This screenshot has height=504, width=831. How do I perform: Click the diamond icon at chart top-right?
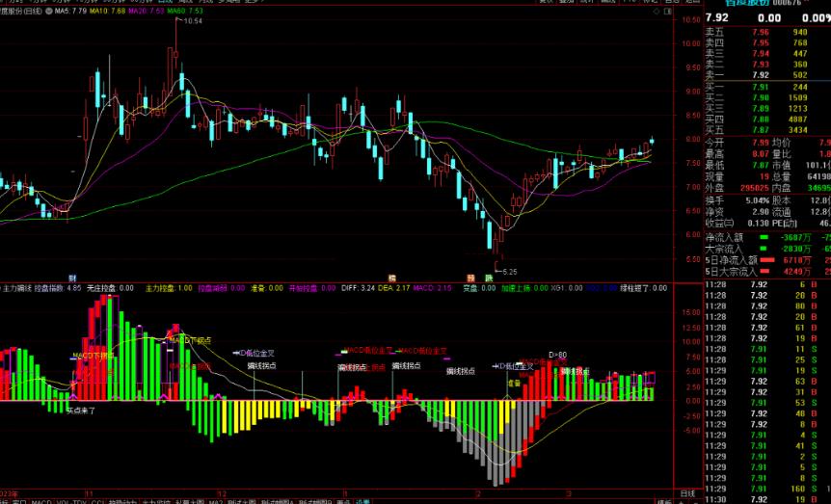[x=657, y=11]
